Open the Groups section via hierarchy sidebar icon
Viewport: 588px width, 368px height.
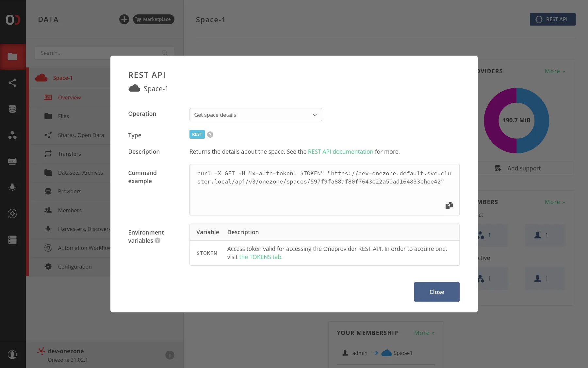[13, 135]
